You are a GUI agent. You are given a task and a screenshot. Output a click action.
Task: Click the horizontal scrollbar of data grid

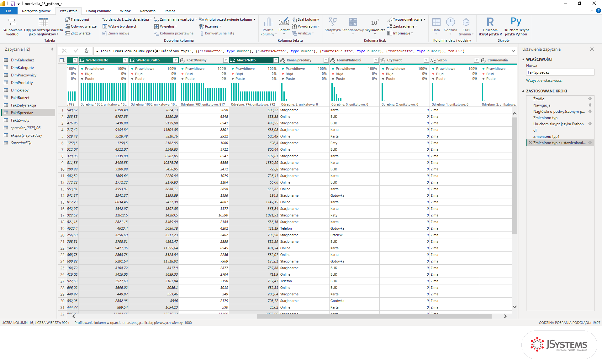click(x=374, y=316)
